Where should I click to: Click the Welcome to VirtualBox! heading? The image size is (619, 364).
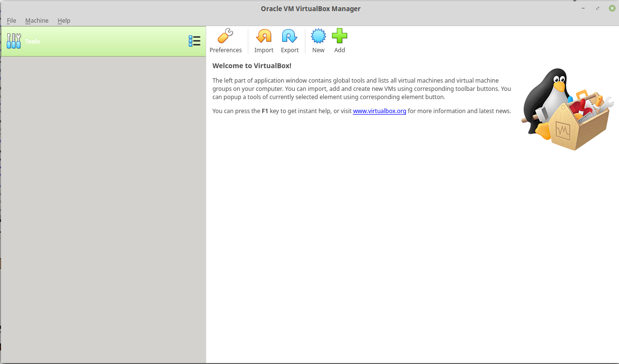click(252, 66)
